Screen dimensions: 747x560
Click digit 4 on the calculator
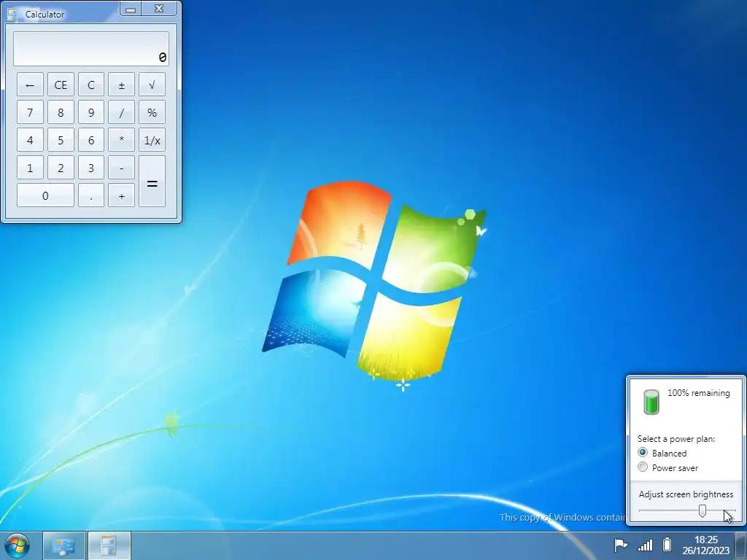pos(30,140)
